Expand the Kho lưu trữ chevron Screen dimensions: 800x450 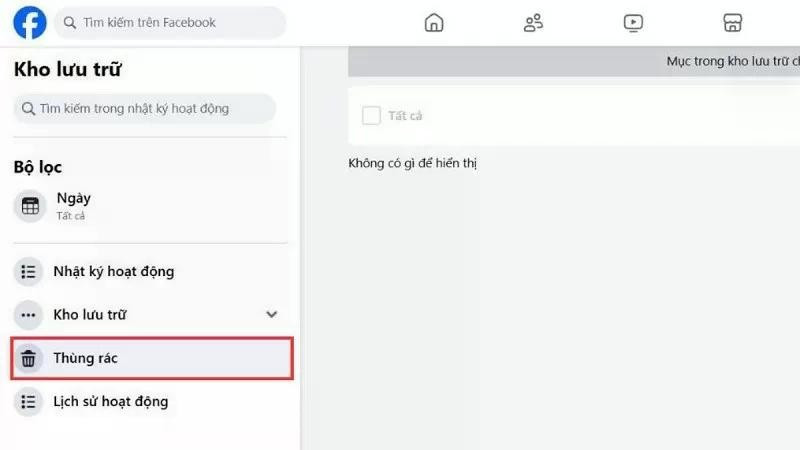click(x=271, y=314)
